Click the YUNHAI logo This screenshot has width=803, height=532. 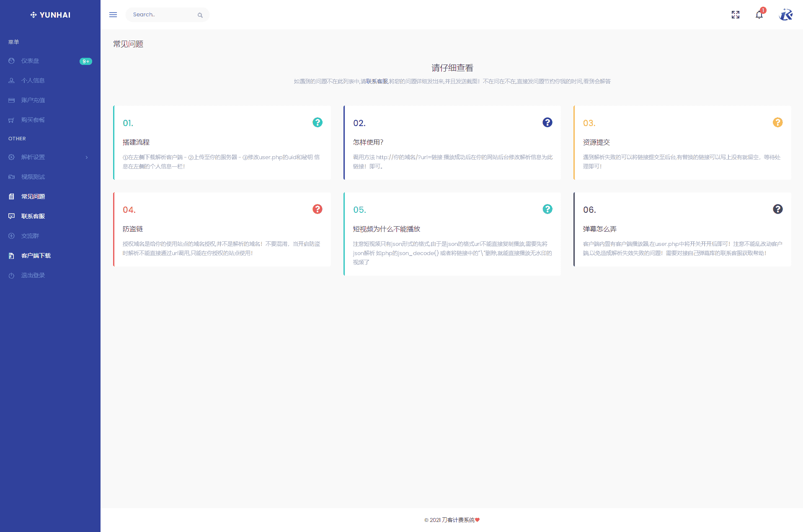tap(50, 15)
